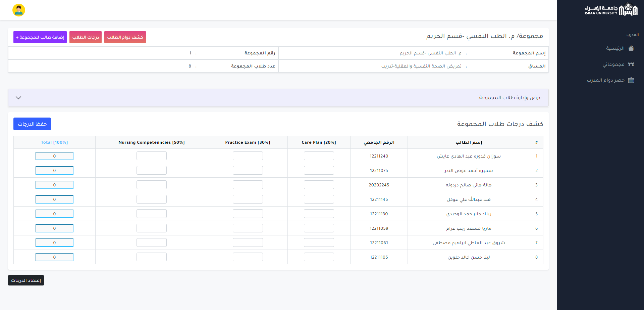The height and width of the screenshot is (310, 644).
Task: Expand the group students management chevron
Action: [18, 98]
